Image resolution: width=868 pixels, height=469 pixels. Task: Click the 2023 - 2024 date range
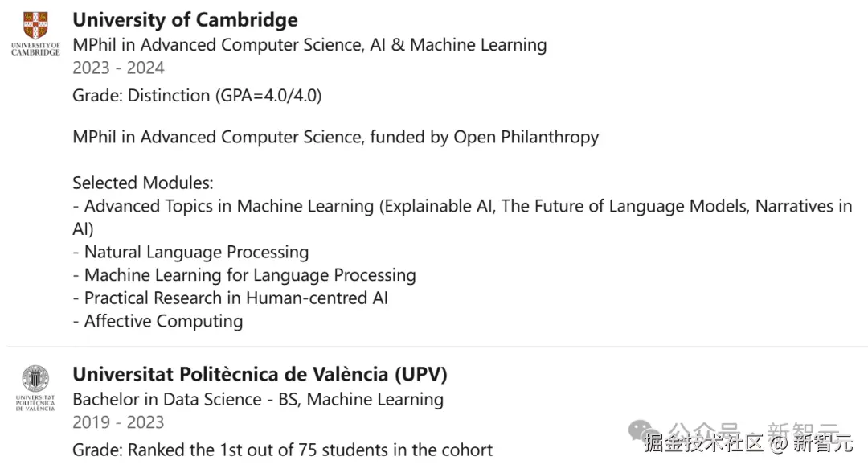click(x=118, y=68)
